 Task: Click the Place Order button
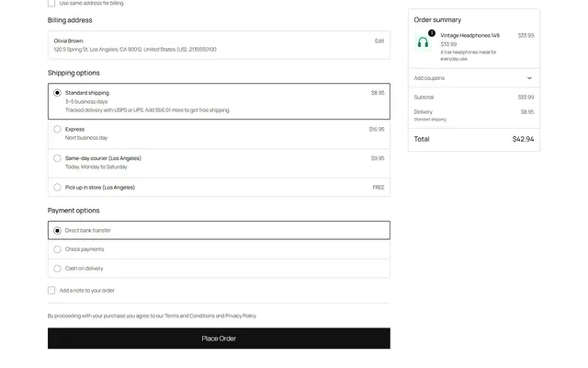(x=219, y=339)
